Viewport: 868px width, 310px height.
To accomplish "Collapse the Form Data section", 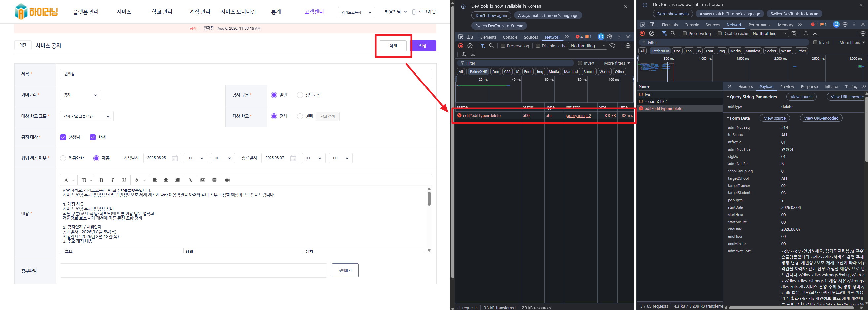I will click(738, 118).
